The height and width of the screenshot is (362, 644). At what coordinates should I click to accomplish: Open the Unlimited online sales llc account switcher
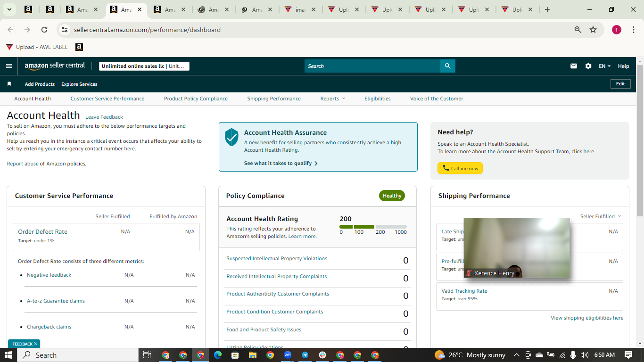tap(144, 66)
